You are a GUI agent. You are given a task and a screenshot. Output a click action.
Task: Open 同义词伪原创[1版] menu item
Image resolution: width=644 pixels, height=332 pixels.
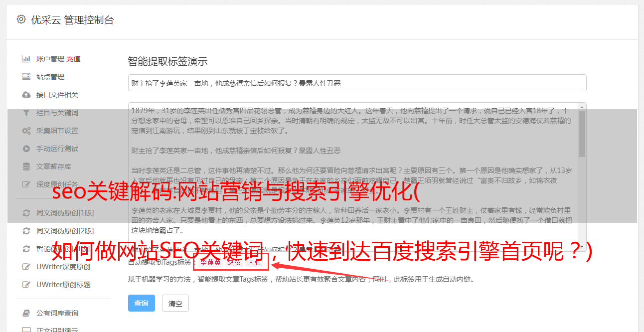pyautogui.click(x=65, y=213)
